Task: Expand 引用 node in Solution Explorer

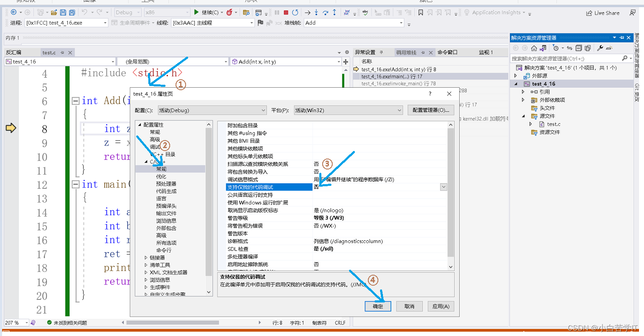Action: pos(523,91)
